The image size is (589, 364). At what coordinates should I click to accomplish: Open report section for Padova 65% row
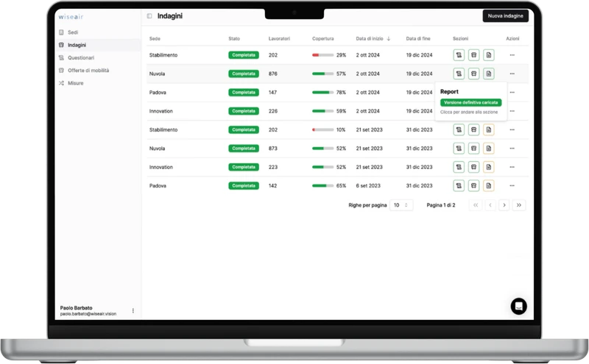coord(488,186)
